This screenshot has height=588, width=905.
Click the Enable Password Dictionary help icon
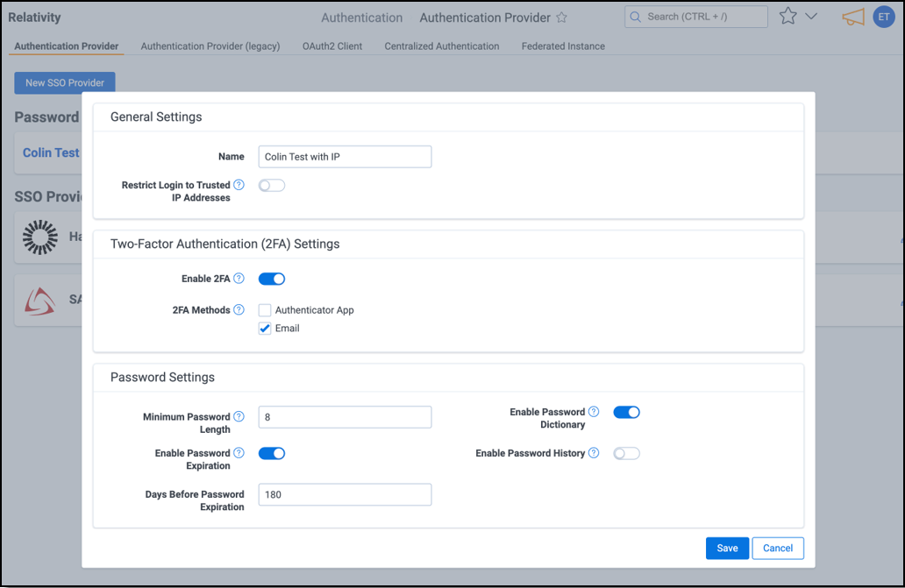tap(594, 412)
